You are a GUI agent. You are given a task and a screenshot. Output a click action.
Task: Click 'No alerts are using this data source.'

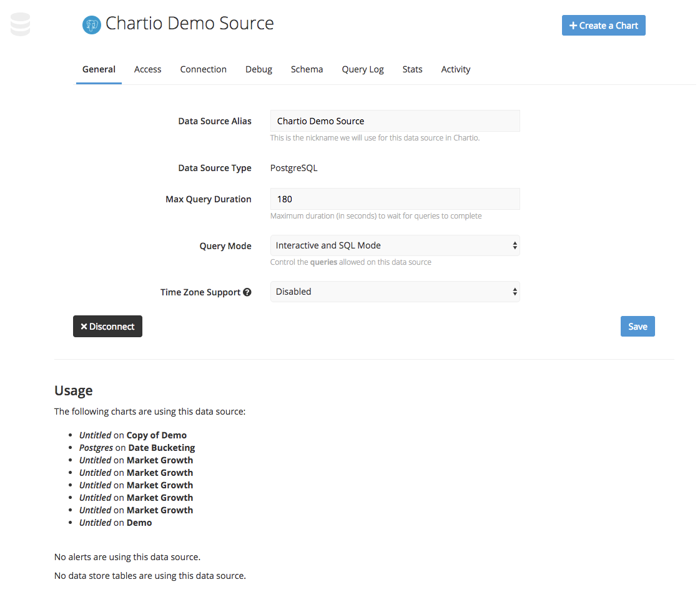pos(127,557)
